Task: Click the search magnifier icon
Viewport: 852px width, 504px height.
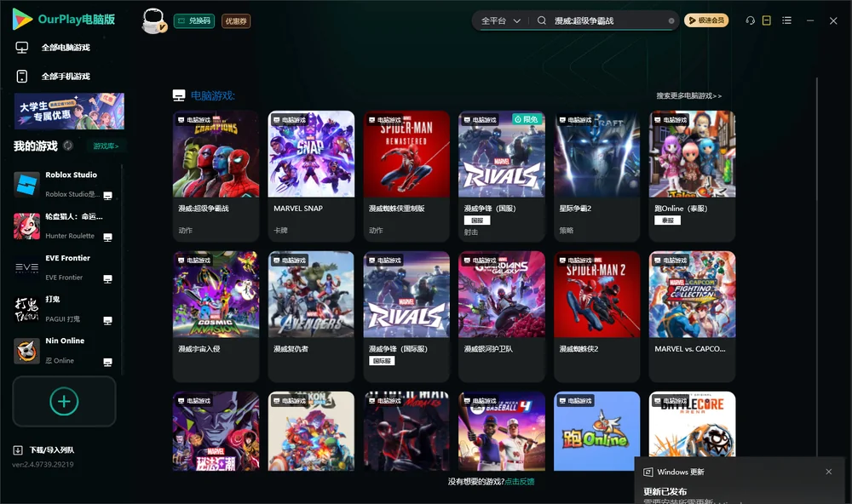Action: (542, 20)
